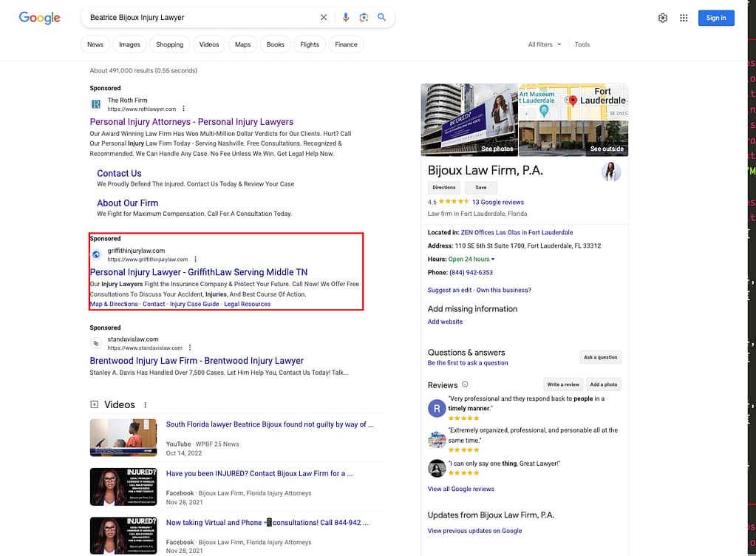Open Personal Injury Attorneys Roth Firm headline

click(x=191, y=122)
